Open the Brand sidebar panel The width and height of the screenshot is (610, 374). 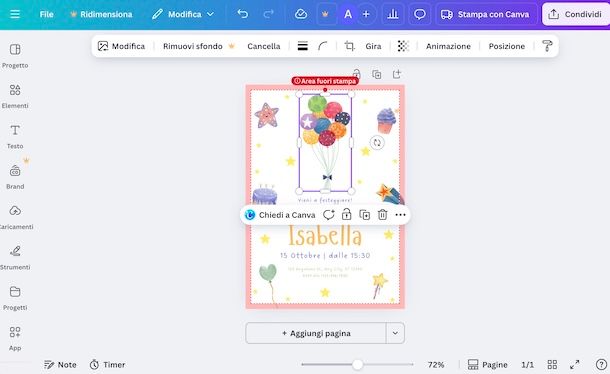pyautogui.click(x=15, y=177)
